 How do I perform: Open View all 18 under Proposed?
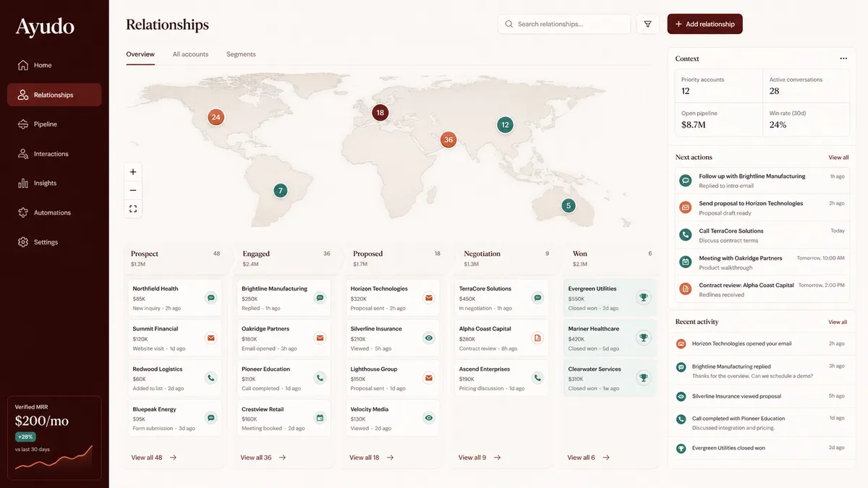(372, 458)
